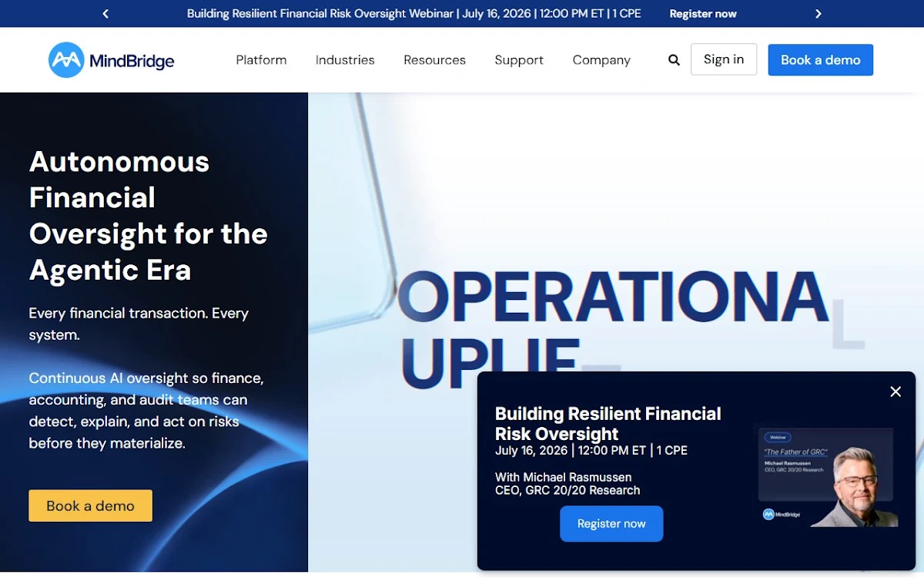Click the MindBridge logo
The height and width of the screenshot is (578, 924).
112,60
